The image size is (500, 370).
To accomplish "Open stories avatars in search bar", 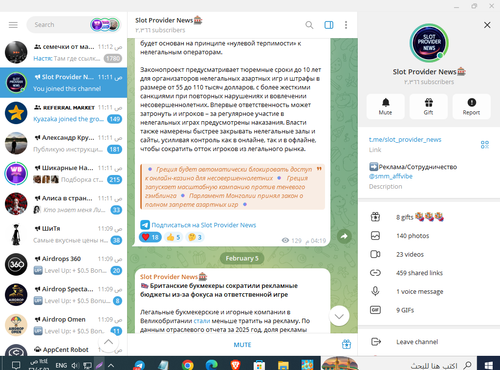I will point(105,25).
